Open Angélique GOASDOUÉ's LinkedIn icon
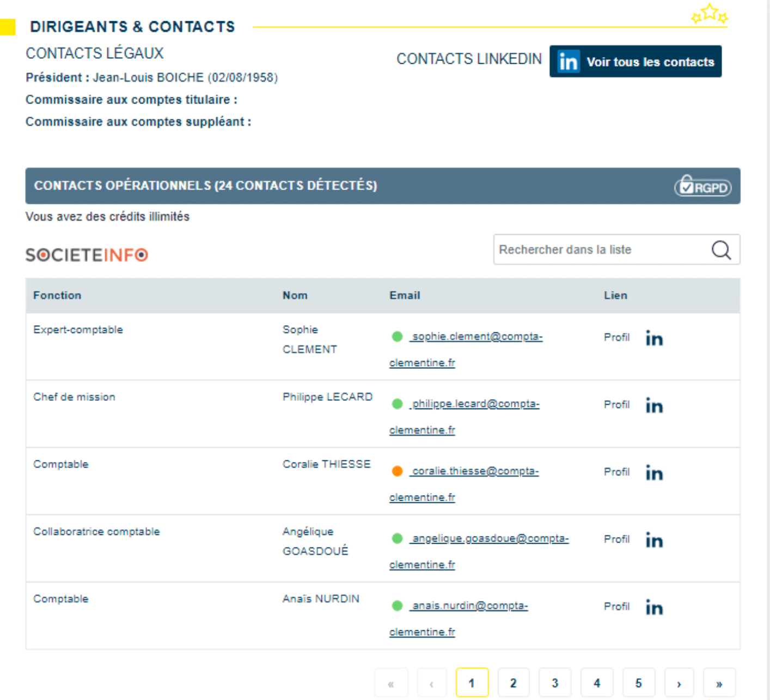The width and height of the screenshot is (770, 700). point(653,540)
